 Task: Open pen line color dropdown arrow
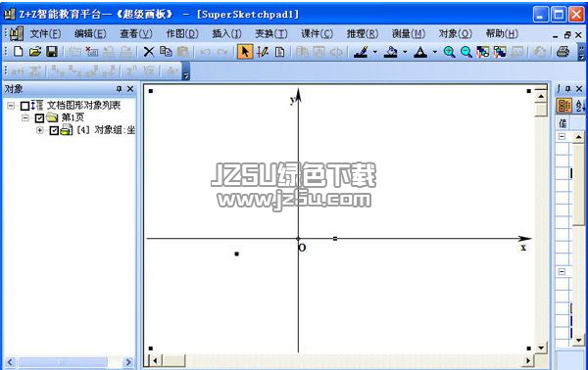(375, 52)
